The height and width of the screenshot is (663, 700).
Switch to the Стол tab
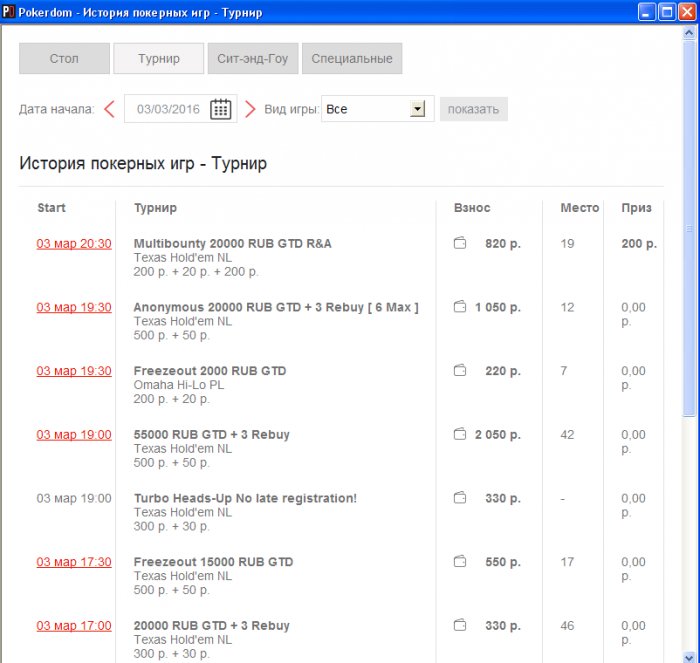coord(64,59)
